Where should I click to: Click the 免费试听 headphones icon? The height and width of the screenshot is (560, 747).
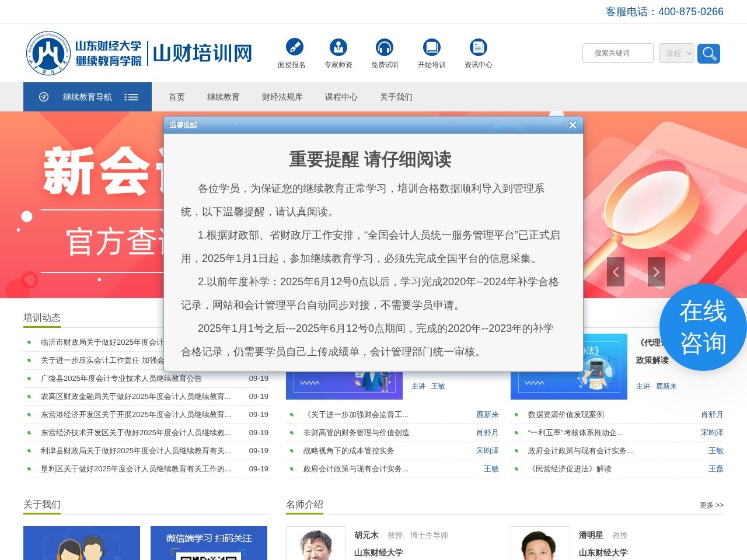point(385,48)
